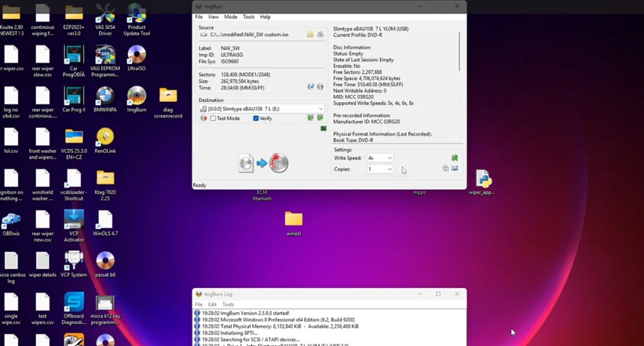This screenshot has width=644, height=346.
Task: Uncheck the Verify checkbox
Action: (256, 118)
